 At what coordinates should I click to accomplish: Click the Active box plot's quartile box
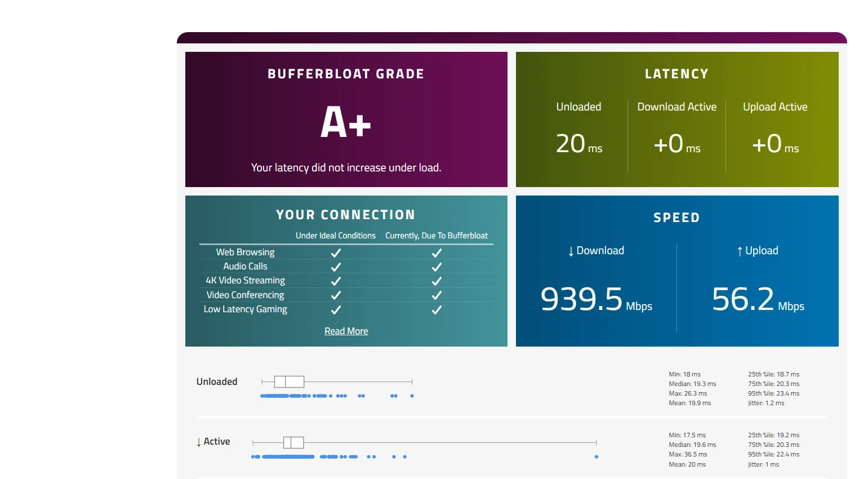pyautogui.click(x=293, y=442)
